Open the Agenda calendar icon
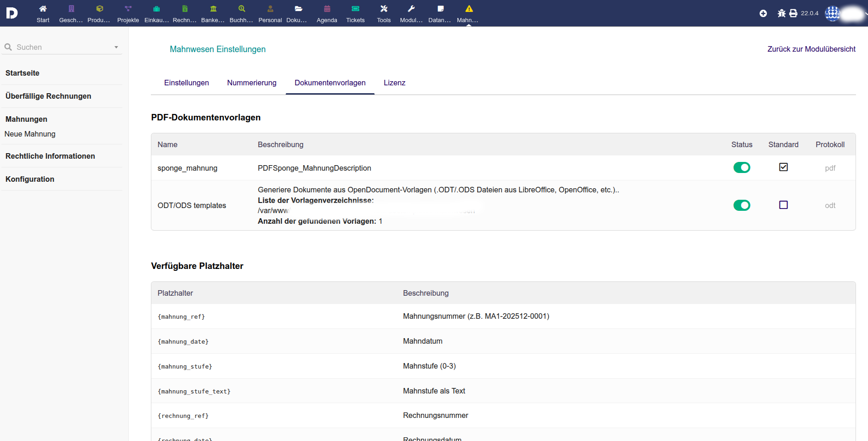 tap(327, 9)
